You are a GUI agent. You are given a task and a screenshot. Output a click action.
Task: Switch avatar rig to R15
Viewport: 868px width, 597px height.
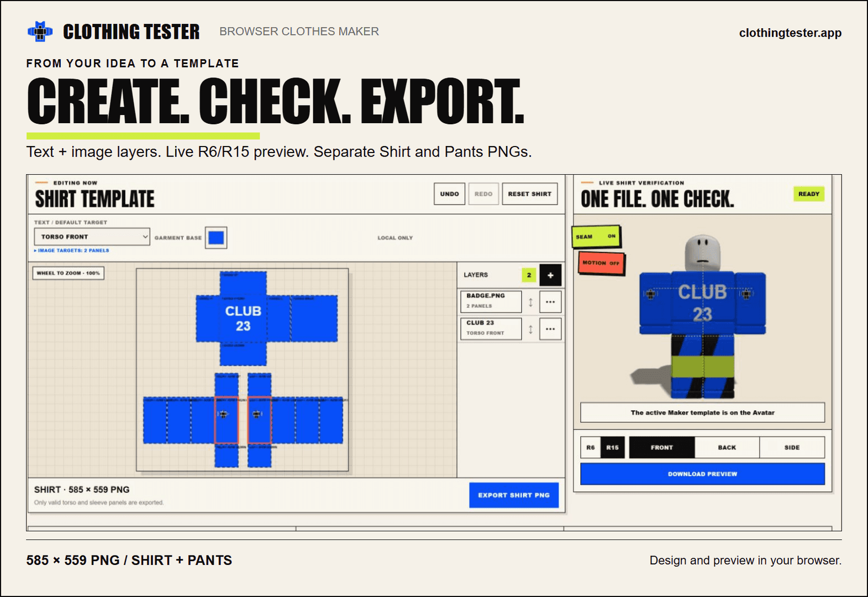pyautogui.click(x=612, y=447)
